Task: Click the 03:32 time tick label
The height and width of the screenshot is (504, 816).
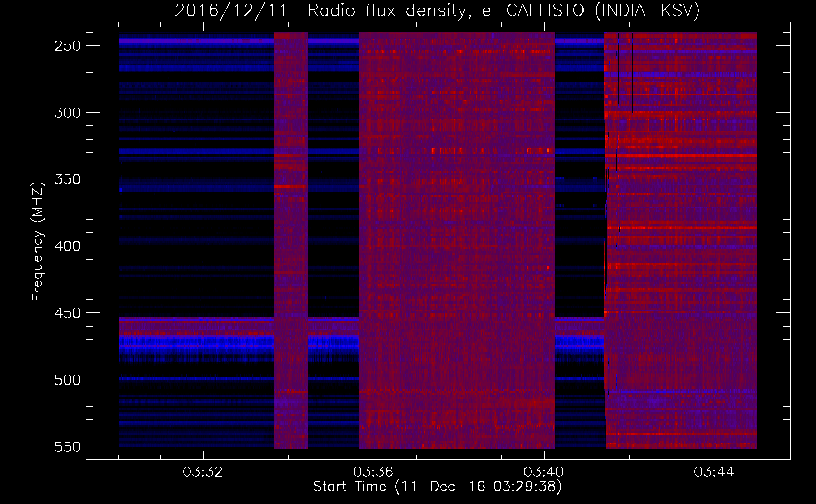Action: [203, 472]
